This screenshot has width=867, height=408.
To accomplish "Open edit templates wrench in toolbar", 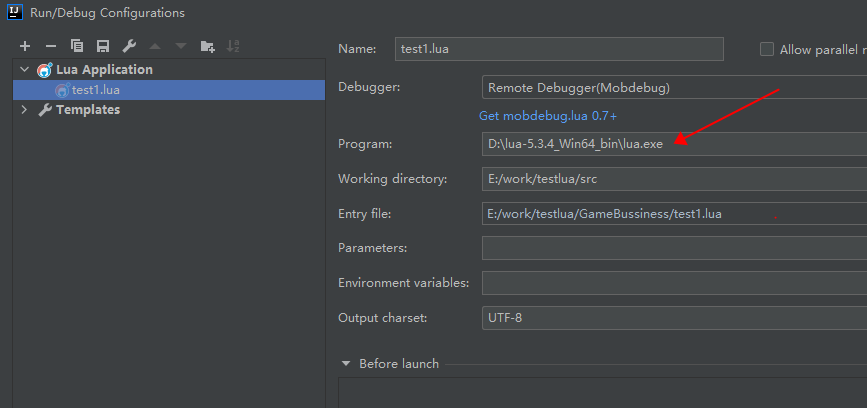I will pyautogui.click(x=128, y=46).
